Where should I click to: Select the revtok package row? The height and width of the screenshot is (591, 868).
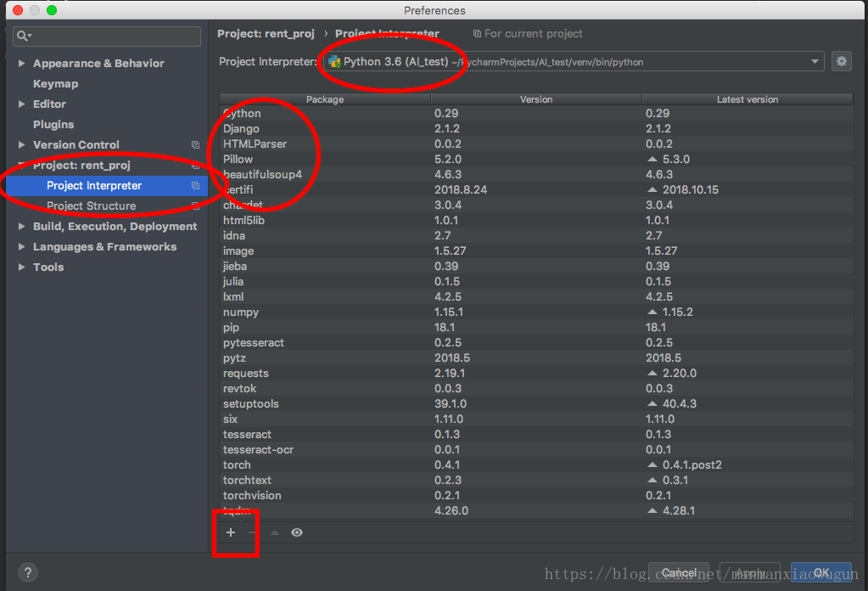536,388
